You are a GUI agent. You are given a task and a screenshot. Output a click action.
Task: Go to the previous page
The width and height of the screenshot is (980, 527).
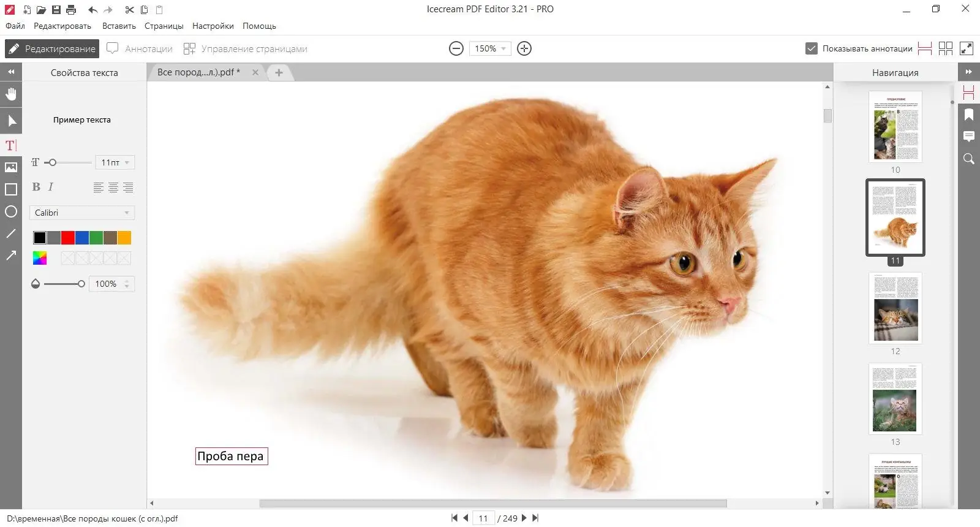(466, 518)
